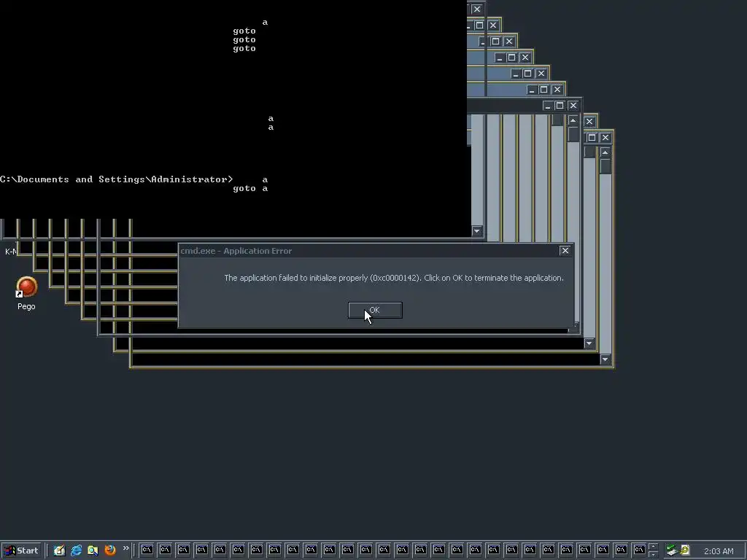Click the magnifier folder Quick Launch icon
Screen dimensions: 747x560
click(x=93, y=551)
